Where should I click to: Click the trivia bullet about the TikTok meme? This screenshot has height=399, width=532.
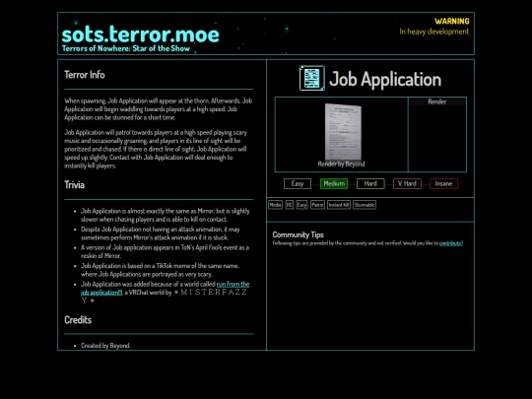(x=160, y=270)
